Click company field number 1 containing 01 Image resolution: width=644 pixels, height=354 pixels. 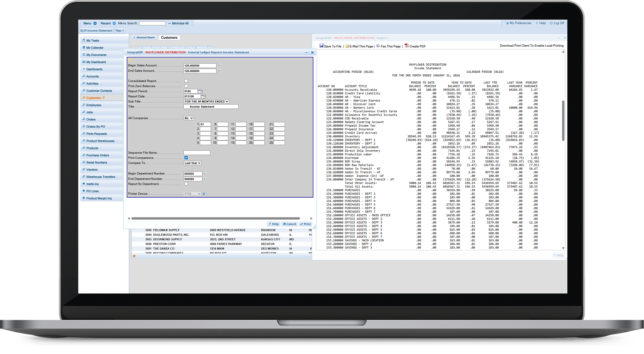point(205,124)
